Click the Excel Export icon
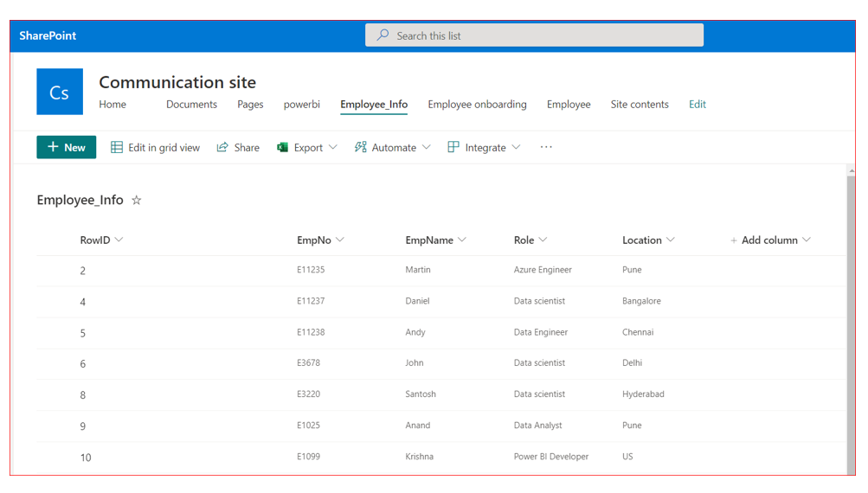Image resolution: width=868 pixels, height=493 pixels. [x=282, y=147]
